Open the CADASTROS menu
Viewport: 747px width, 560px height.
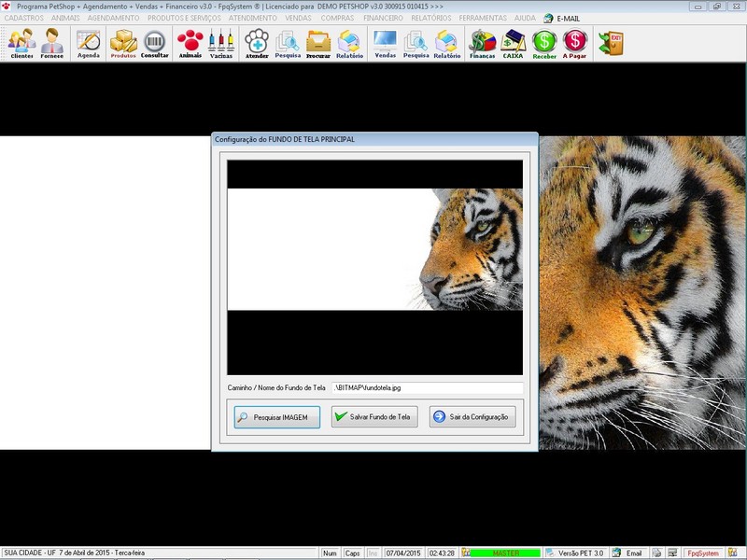coord(24,18)
